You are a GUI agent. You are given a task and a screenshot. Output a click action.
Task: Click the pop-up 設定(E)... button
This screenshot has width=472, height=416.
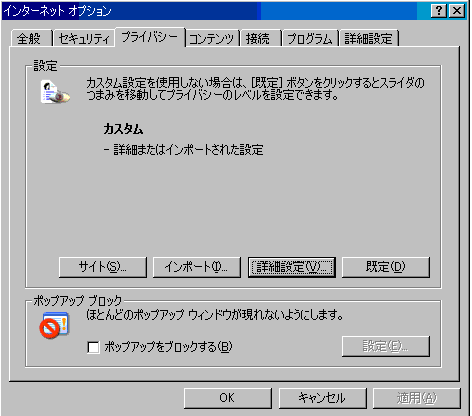click(x=386, y=346)
